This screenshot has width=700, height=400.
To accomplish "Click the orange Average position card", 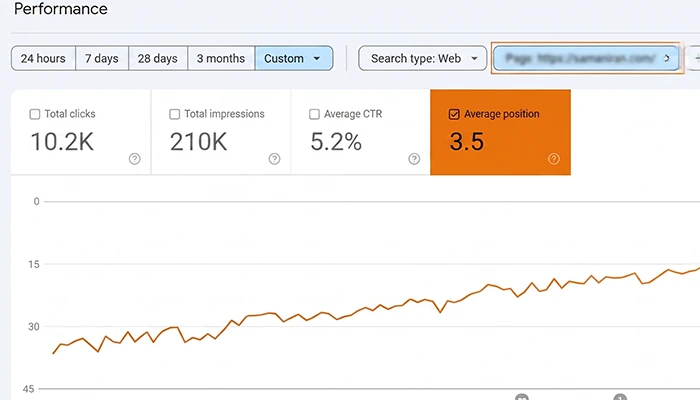I will point(500,132).
